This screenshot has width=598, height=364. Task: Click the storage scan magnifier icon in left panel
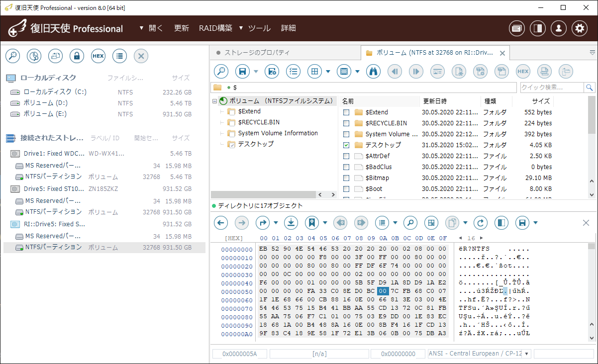(12, 56)
